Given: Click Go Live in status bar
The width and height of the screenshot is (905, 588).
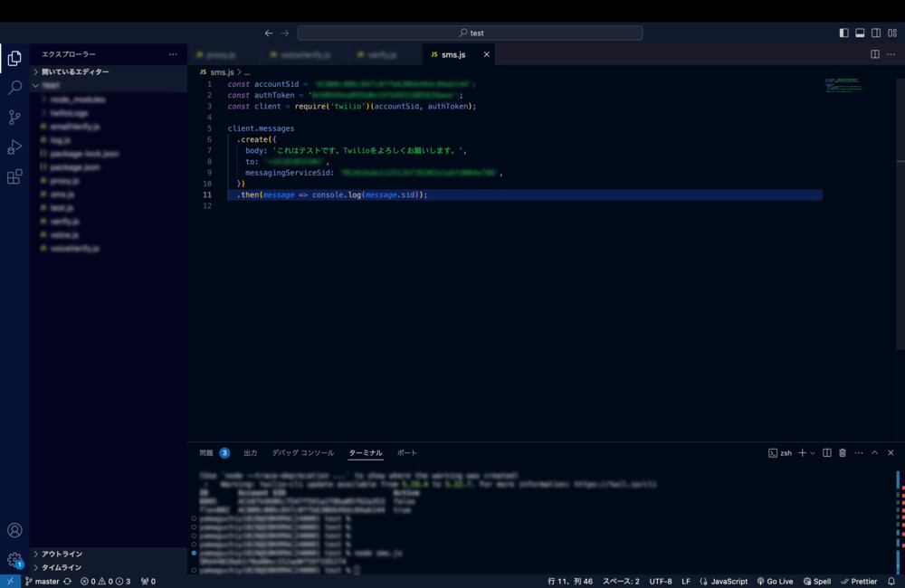Looking at the screenshot, I should point(775,582).
